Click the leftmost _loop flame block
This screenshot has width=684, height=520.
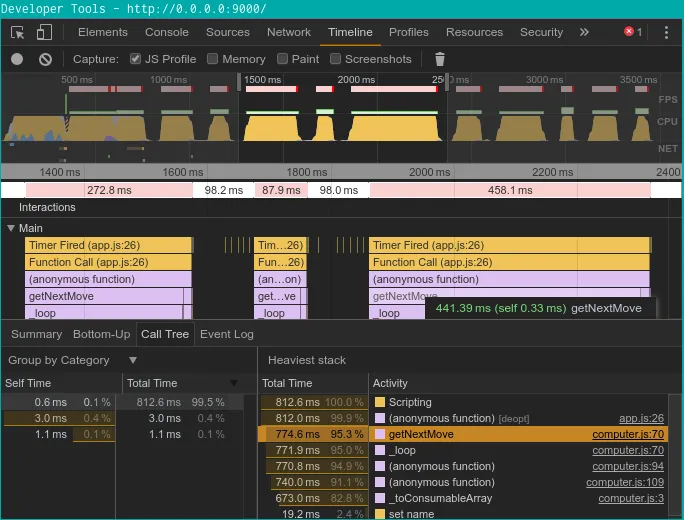pos(104,313)
